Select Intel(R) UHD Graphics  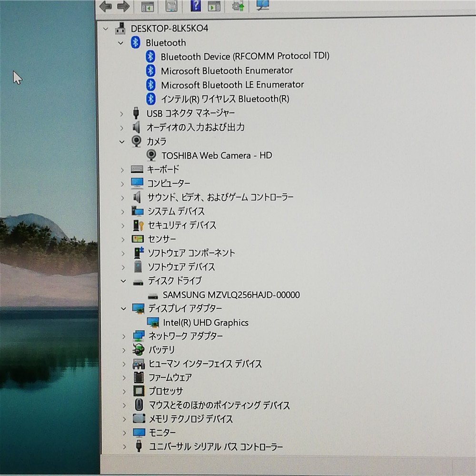point(206,322)
